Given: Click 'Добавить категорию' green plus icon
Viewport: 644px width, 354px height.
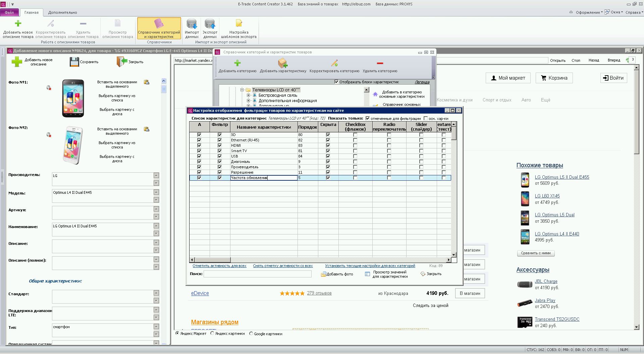Looking at the screenshot, I should pyautogui.click(x=237, y=63).
